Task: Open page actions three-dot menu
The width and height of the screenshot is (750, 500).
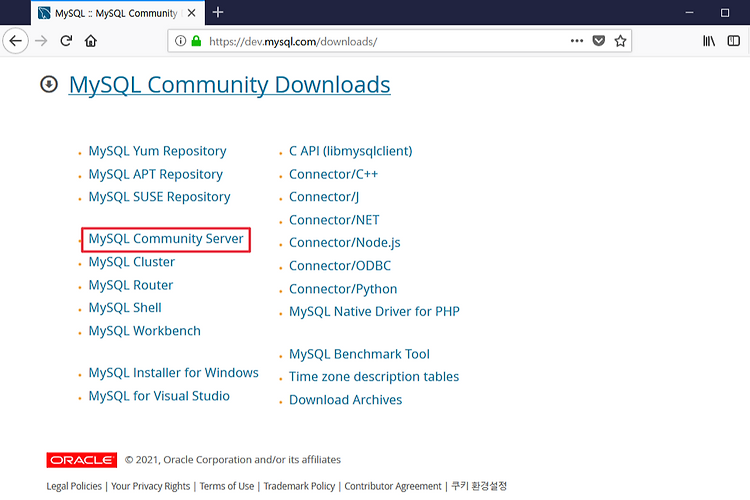Action: click(577, 41)
